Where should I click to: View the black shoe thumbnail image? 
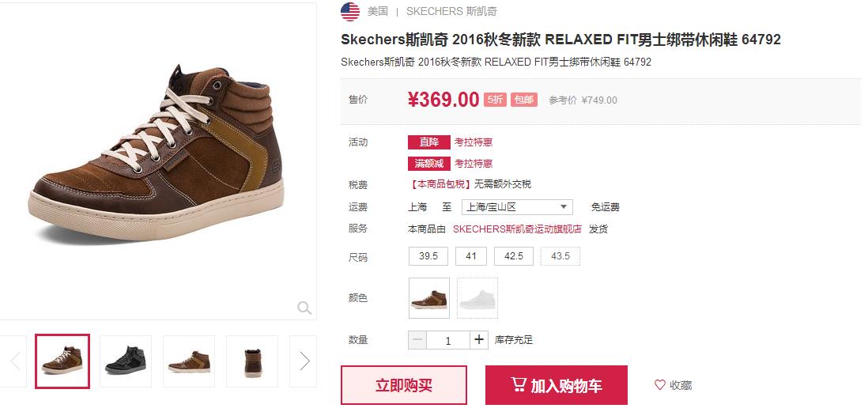click(126, 361)
